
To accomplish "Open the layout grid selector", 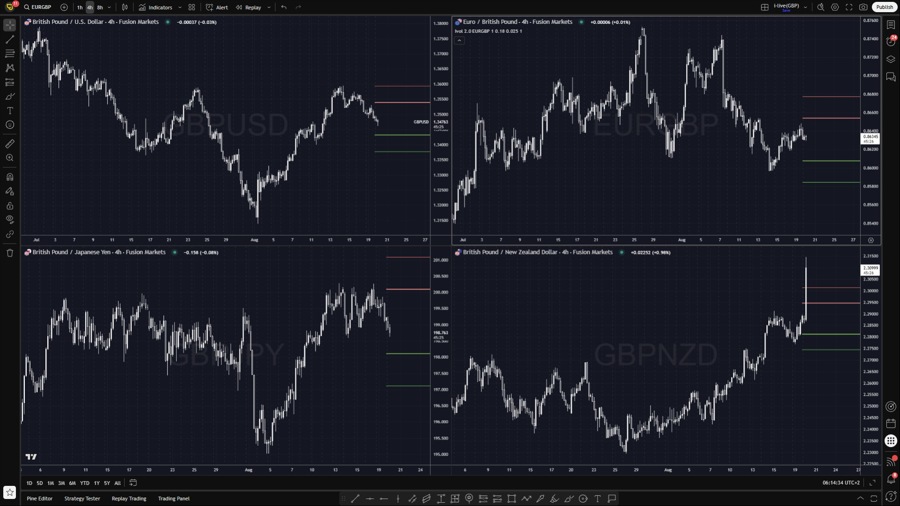I will click(x=765, y=7).
